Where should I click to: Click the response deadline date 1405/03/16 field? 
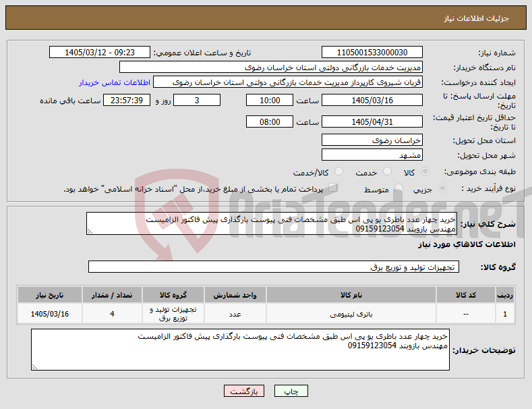pos(372,100)
